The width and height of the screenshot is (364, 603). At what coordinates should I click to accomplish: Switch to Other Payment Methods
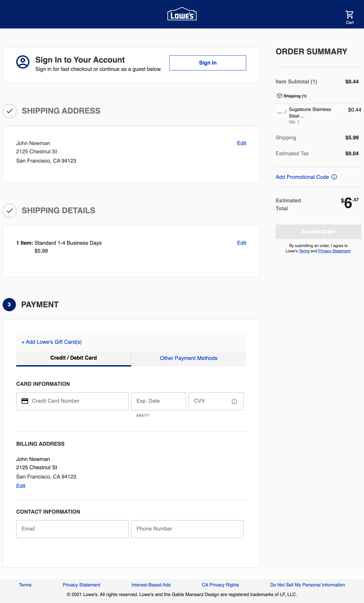(188, 358)
